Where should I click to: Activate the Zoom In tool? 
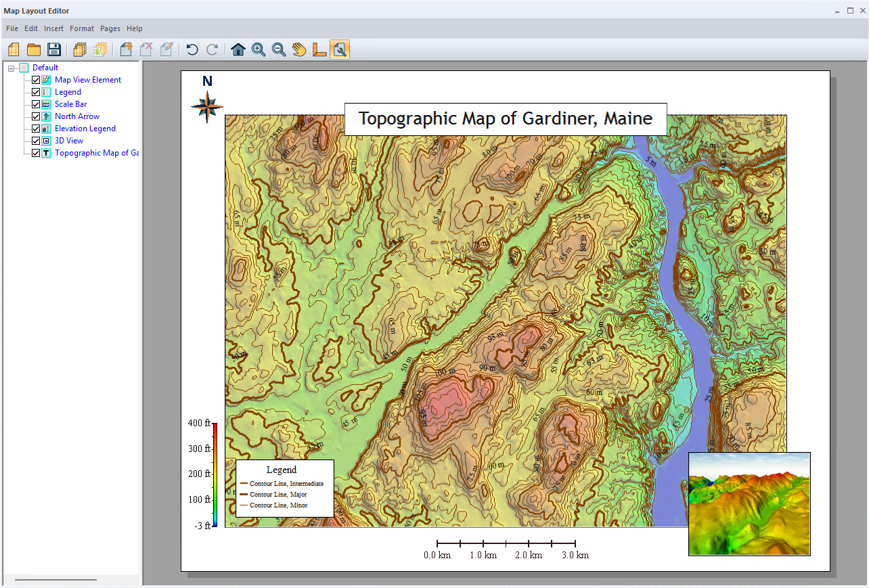click(x=259, y=49)
